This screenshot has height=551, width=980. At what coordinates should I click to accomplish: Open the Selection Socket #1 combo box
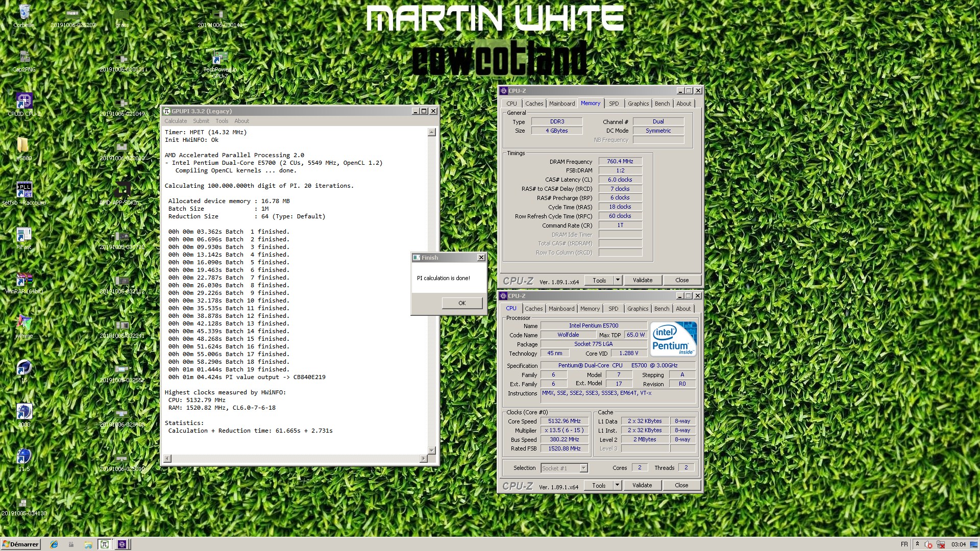pyautogui.click(x=565, y=468)
